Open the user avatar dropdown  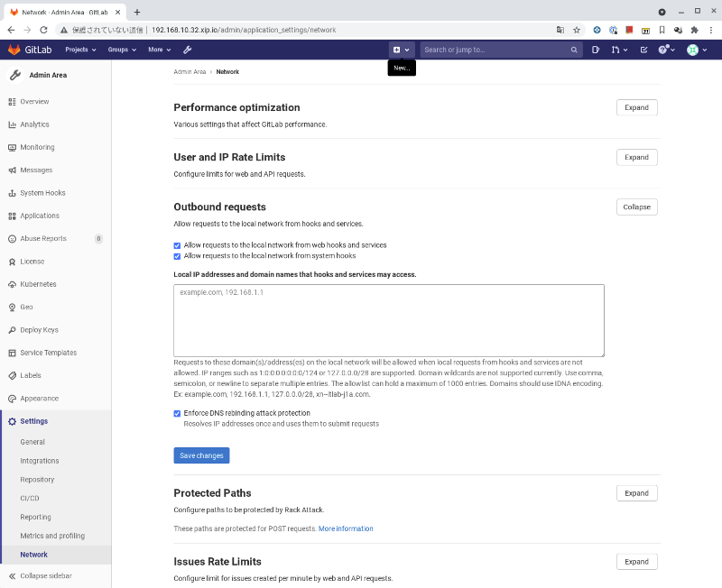695,50
